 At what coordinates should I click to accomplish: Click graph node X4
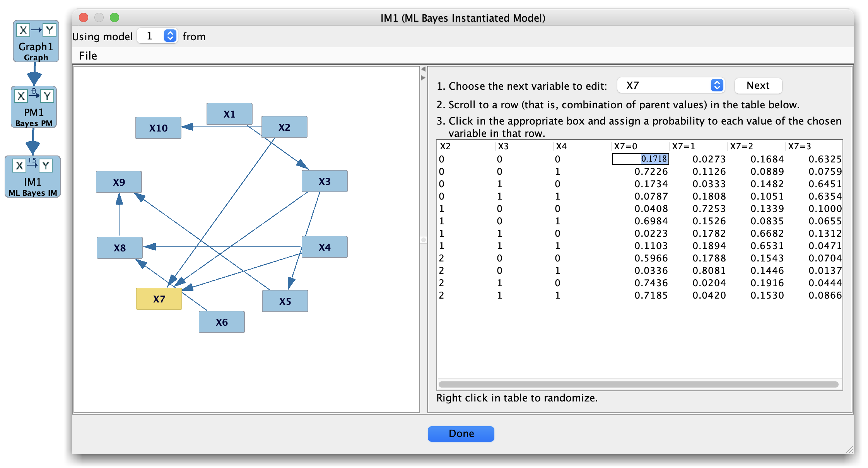click(x=325, y=247)
